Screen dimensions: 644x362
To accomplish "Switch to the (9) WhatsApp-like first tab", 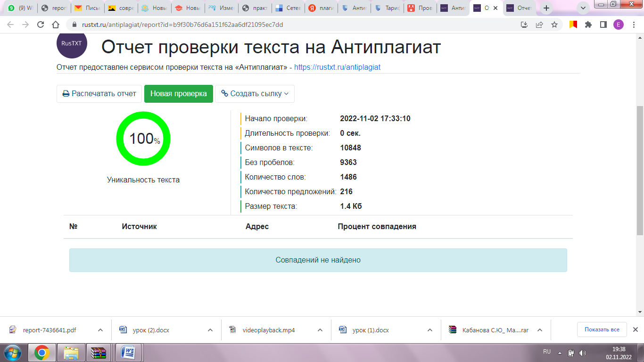I will click(x=20, y=8).
